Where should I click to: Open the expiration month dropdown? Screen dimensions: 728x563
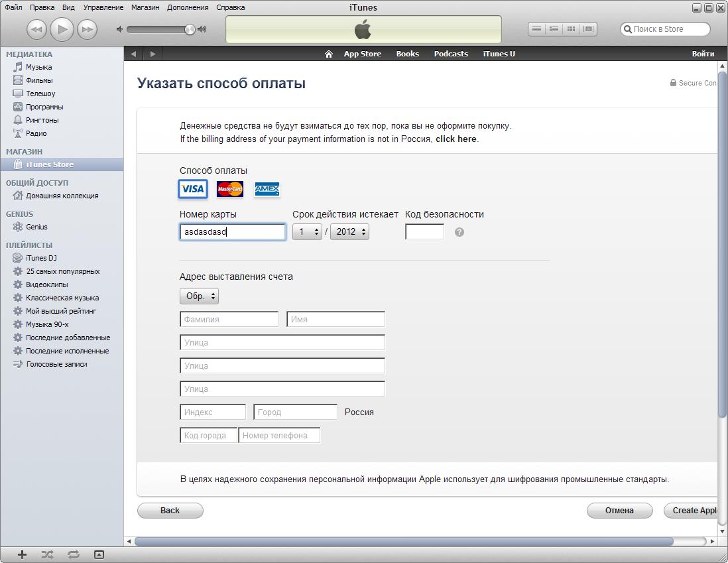coord(307,232)
